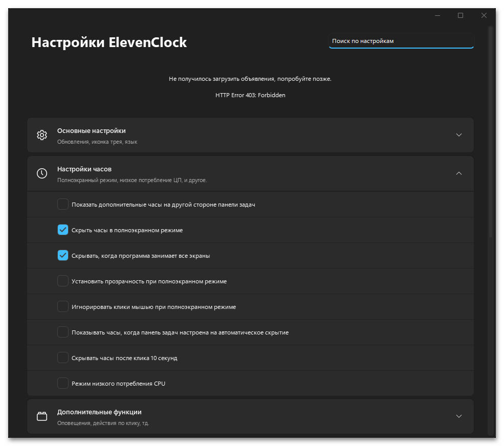Click the Полноэкранный режим, низкое потребление ЦП subtitle

tap(132, 180)
